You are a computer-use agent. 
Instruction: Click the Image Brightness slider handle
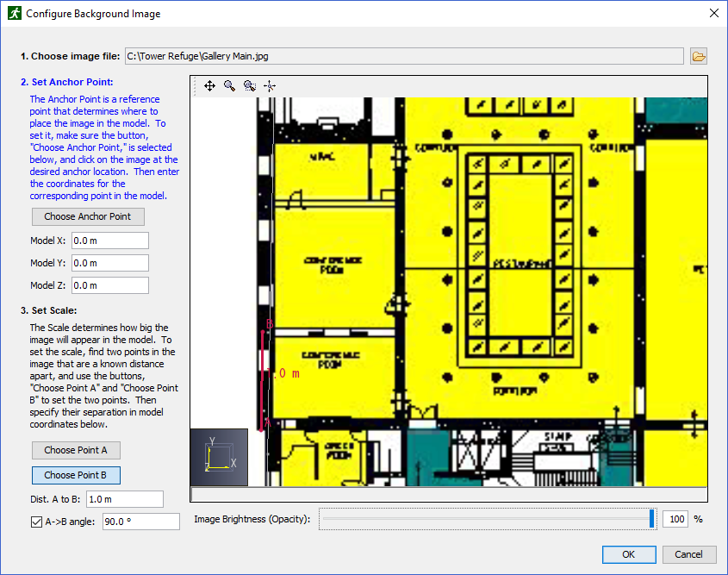point(652,519)
